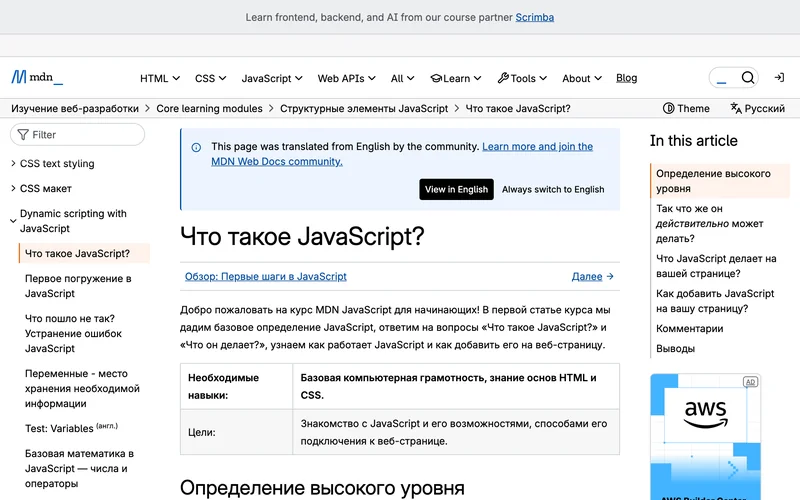Select Что такое JavaScript? in sidebar
The width and height of the screenshot is (800, 500).
[x=84, y=254]
